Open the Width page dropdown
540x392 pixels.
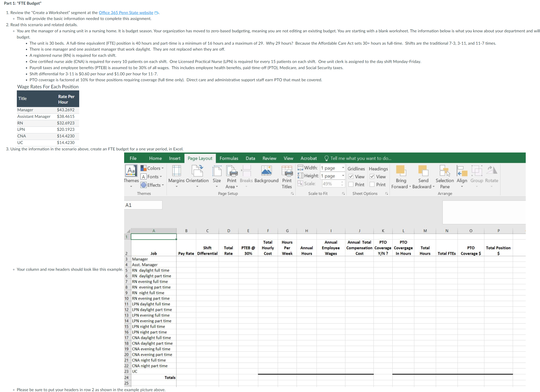click(343, 168)
